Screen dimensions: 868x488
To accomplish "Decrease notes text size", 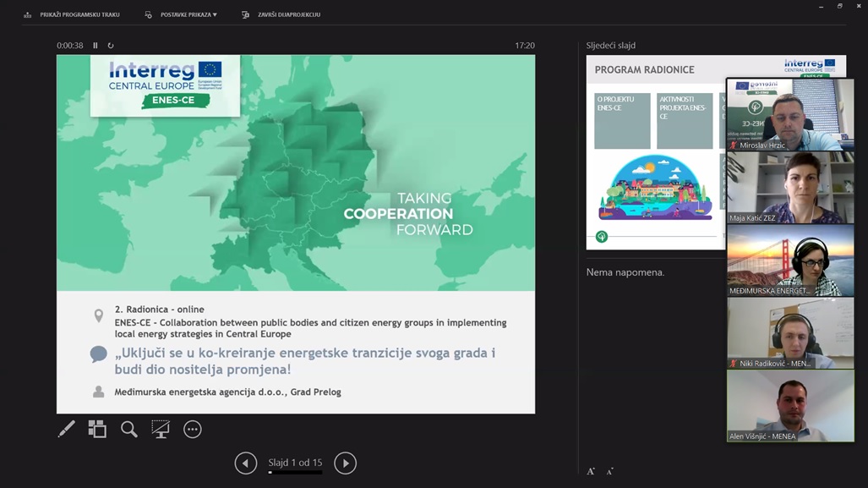I will [609, 471].
